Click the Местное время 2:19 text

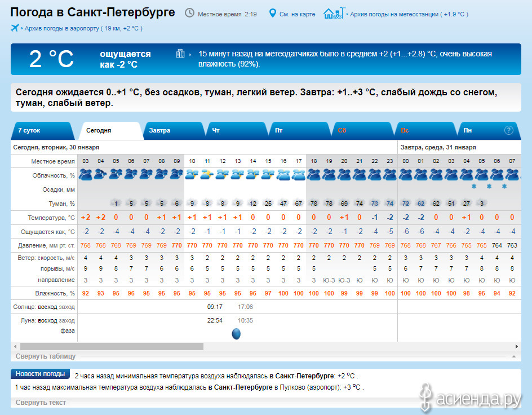(227, 14)
